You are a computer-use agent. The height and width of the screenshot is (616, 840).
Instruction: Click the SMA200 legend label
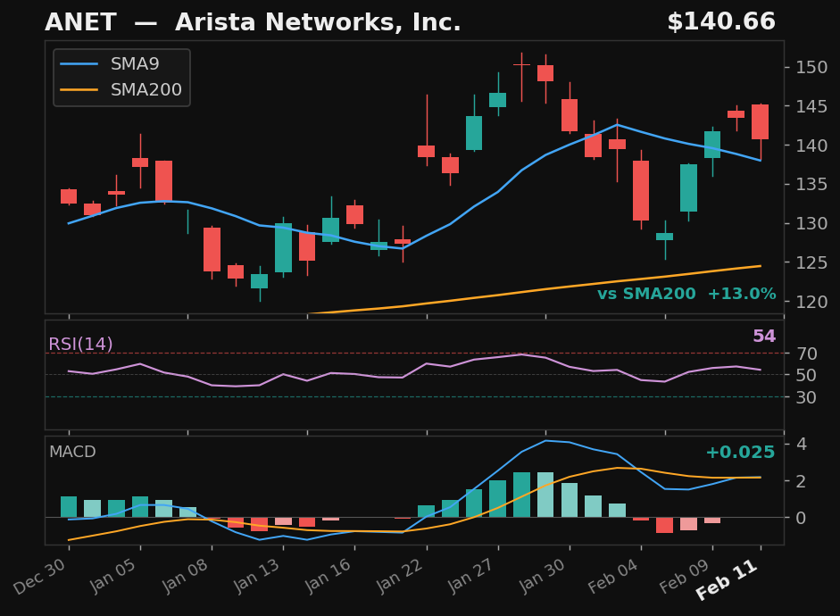click(146, 89)
